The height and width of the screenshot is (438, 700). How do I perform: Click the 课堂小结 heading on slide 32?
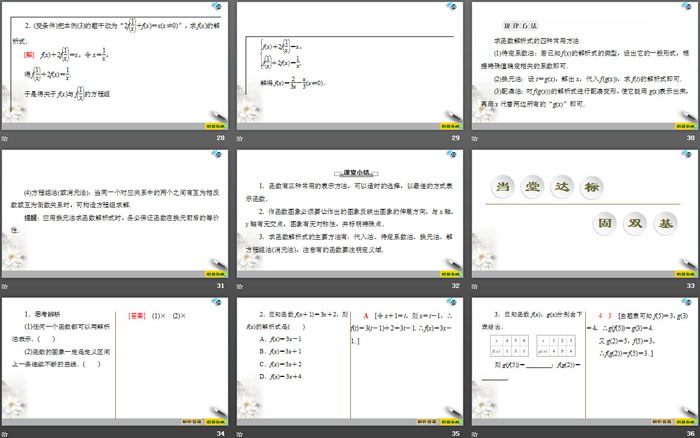356,173
